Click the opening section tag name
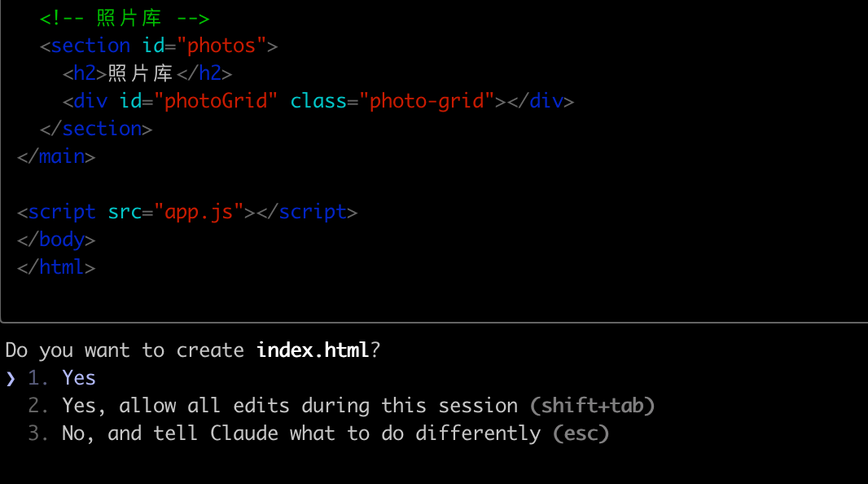Viewport: 868px width, 484px height. coord(90,46)
